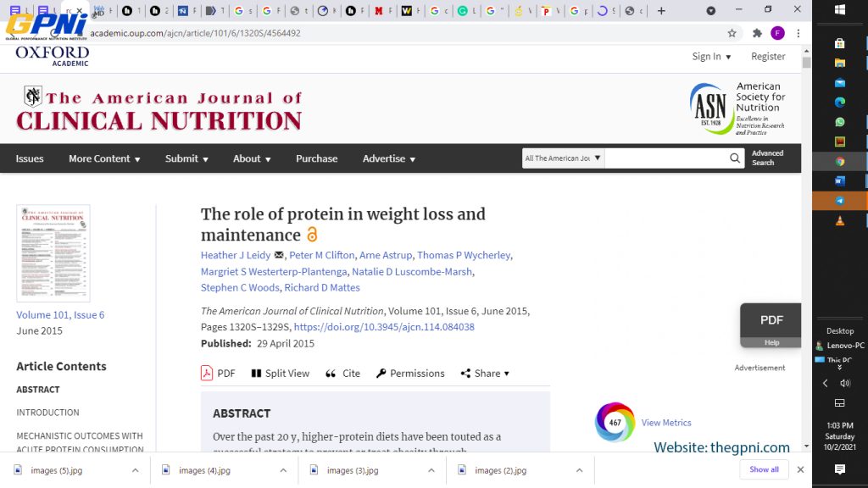
Task: Expand options for images (2).jpg download
Action: (x=579, y=470)
